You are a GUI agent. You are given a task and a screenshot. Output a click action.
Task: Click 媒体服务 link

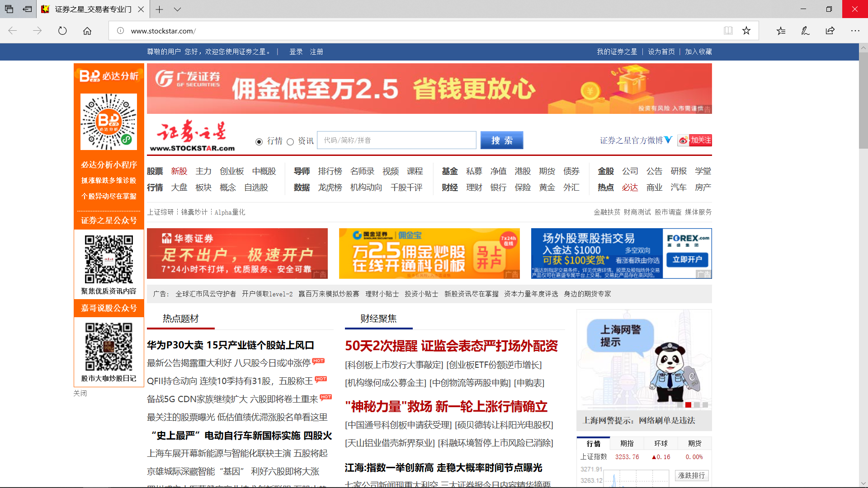coord(698,212)
